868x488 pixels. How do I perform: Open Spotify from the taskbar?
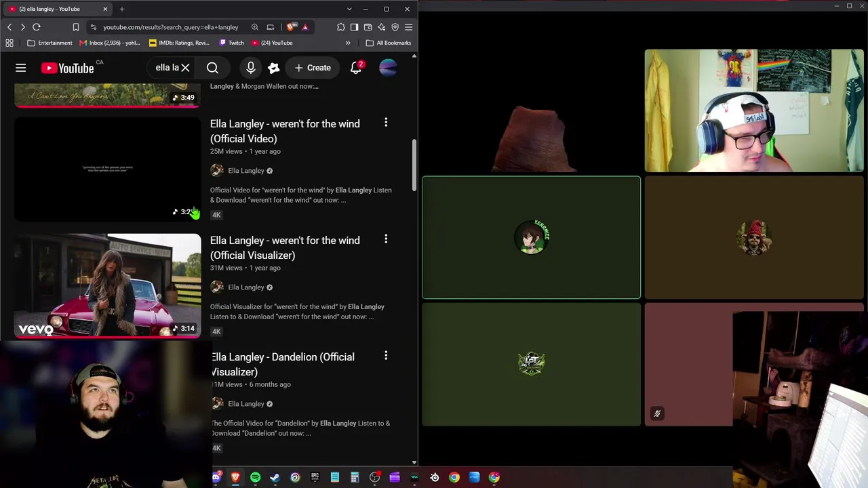[x=256, y=477]
